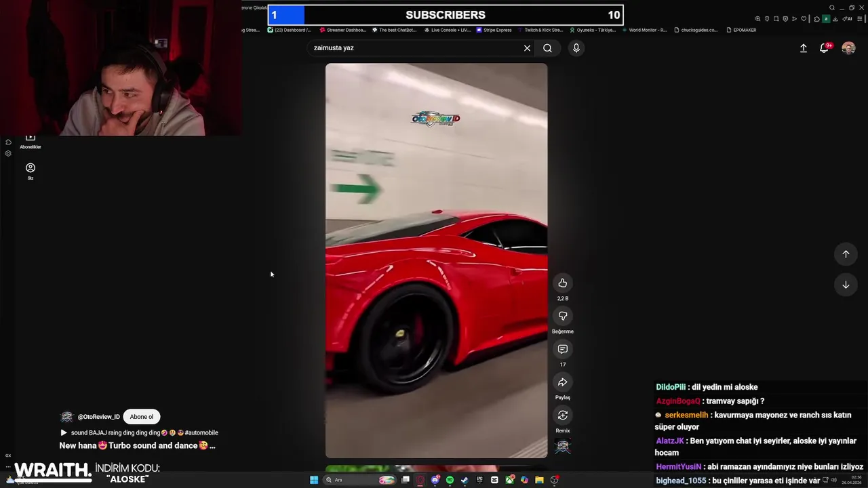Open the Paylaş share arrow
This screenshot has height=488, width=868.
[x=562, y=382]
